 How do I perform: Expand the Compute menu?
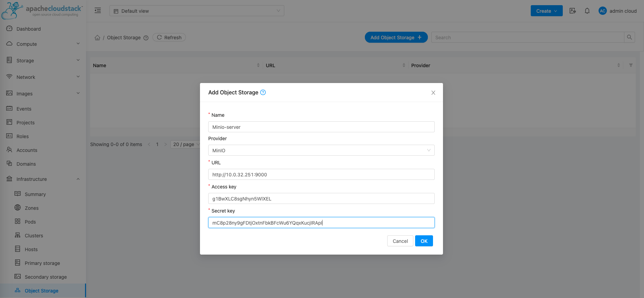pyautogui.click(x=78, y=44)
